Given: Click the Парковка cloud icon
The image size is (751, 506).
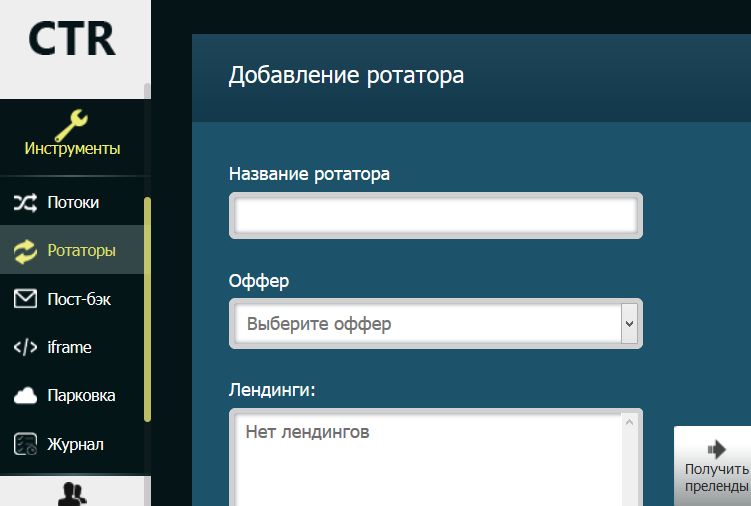Looking at the screenshot, I should pyautogui.click(x=25, y=396).
